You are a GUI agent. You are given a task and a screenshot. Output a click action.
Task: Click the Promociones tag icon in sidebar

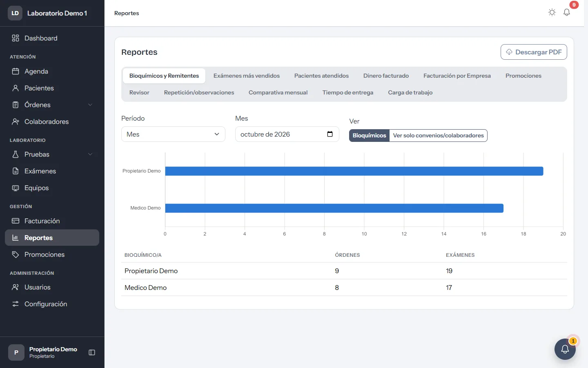pos(16,254)
